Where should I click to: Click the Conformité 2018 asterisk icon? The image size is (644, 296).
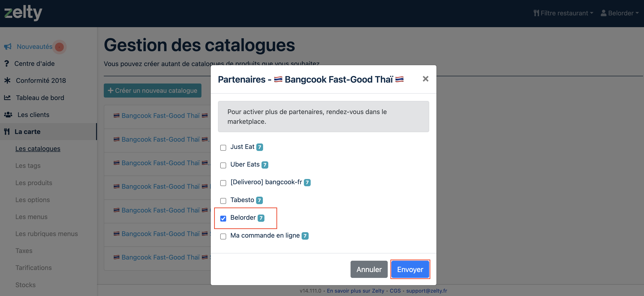[x=7, y=80]
